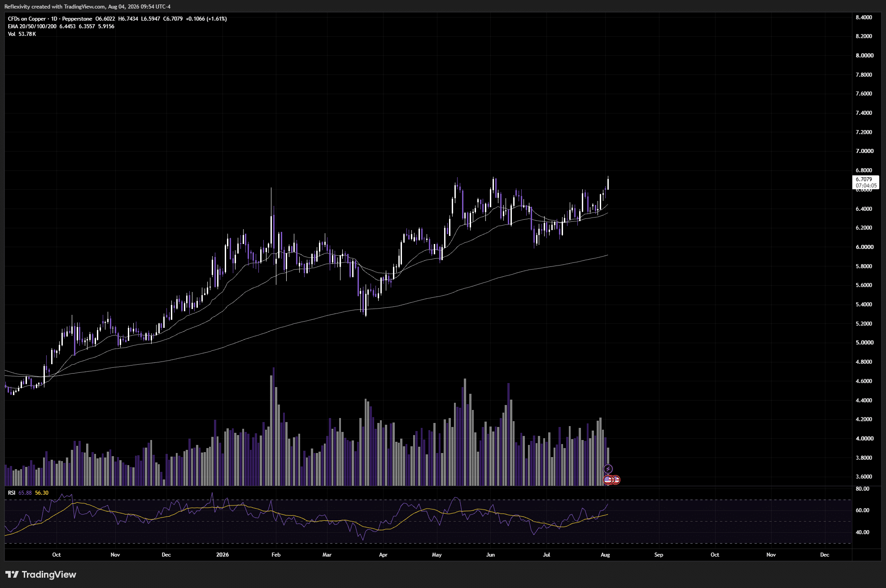Click the purple RSI value '65.88'
The height and width of the screenshot is (588, 886).
[x=25, y=493]
